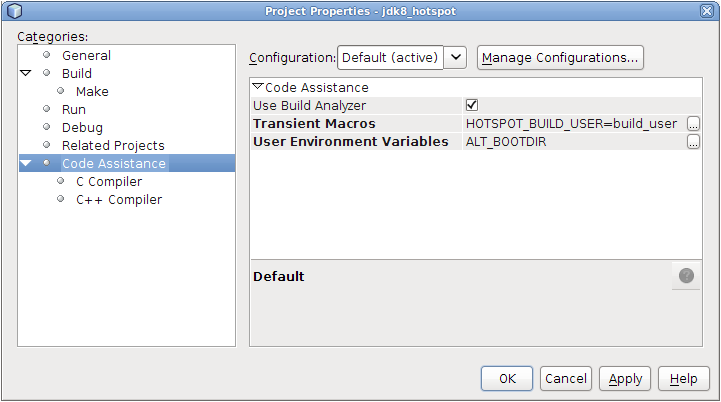Select the C Compiler category

(x=109, y=182)
